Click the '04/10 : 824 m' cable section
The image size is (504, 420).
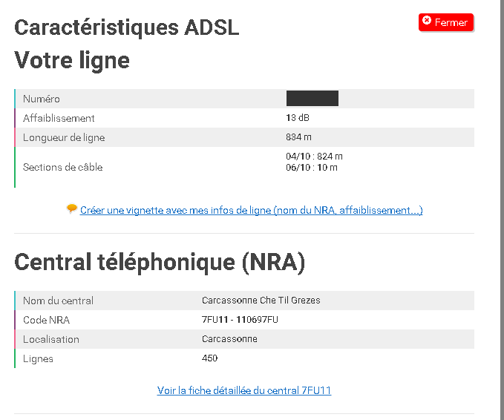[314, 157]
